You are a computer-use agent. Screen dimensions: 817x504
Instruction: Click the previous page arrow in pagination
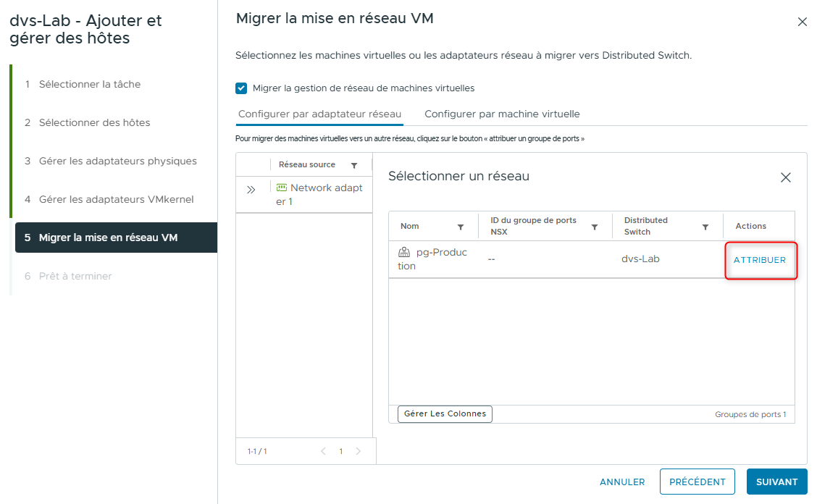pos(323,450)
